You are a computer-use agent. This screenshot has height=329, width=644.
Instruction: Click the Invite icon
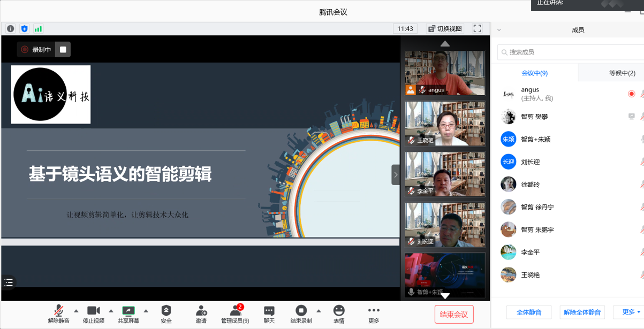click(201, 314)
